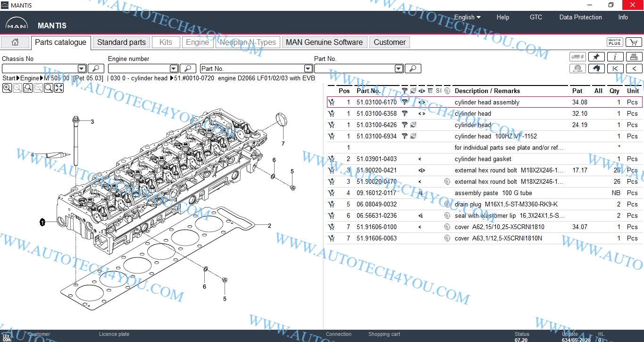Click the pushpin bookmark icon

pos(596,57)
